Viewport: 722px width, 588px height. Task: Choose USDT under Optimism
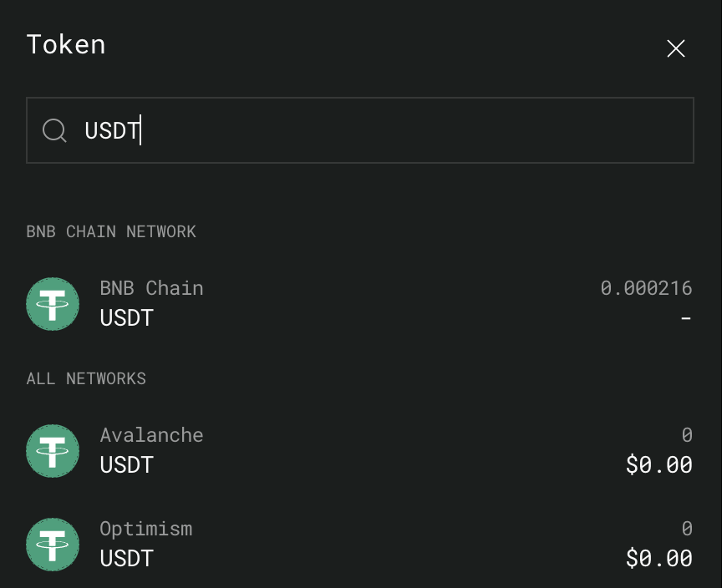pyautogui.click(x=126, y=559)
